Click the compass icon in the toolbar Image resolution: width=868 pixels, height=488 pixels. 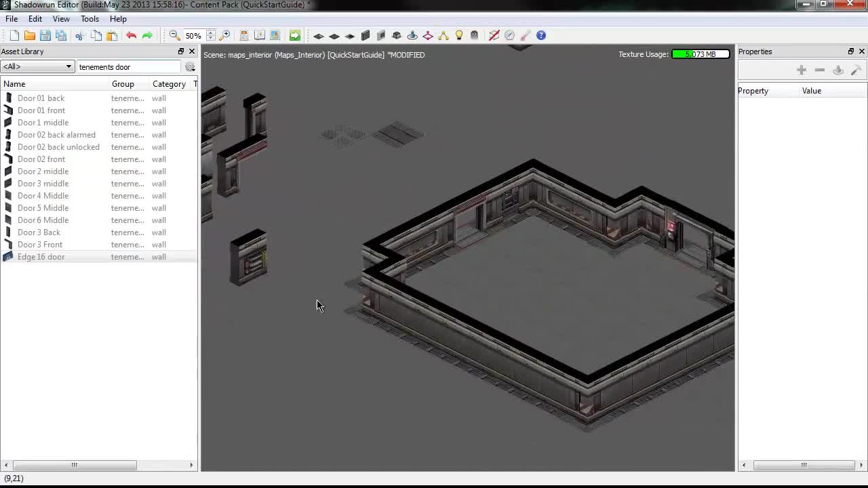(x=510, y=35)
